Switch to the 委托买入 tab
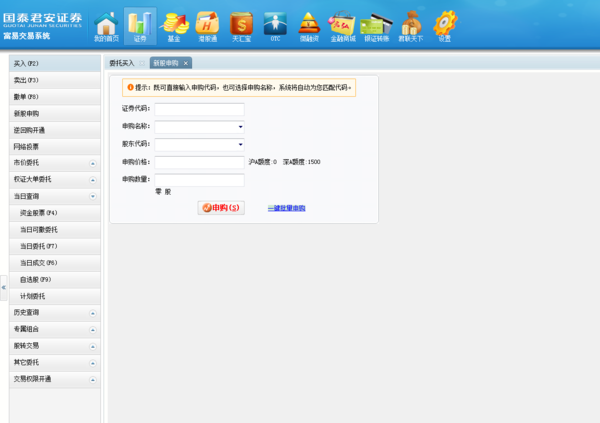This screenshot has width=600, height=423. [x=121, y=63]
